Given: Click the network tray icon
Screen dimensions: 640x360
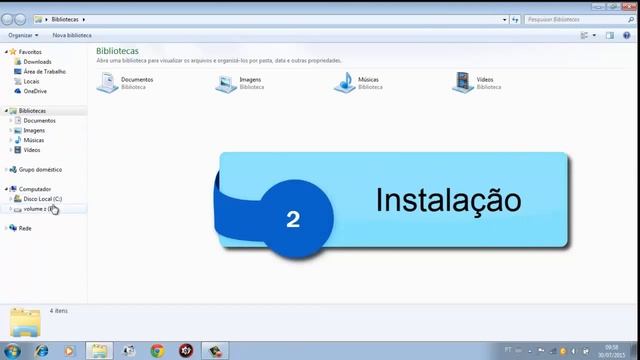Looking at the screenshot, I should click(x=552, y=351).
